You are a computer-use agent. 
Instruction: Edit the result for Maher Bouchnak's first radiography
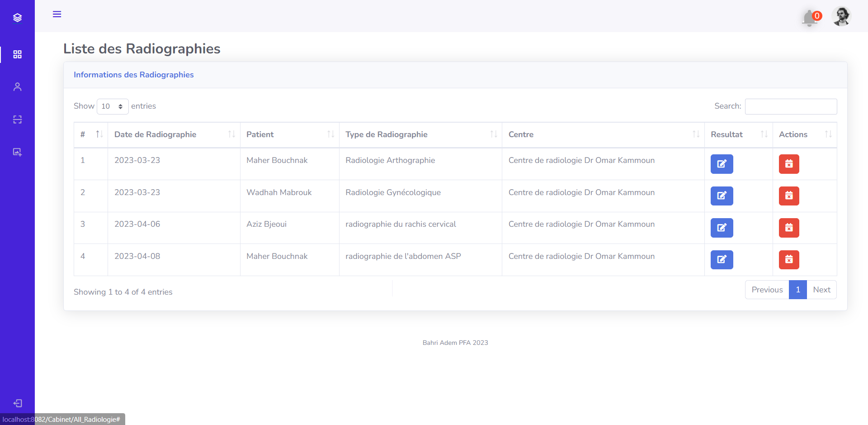(722, 164)
